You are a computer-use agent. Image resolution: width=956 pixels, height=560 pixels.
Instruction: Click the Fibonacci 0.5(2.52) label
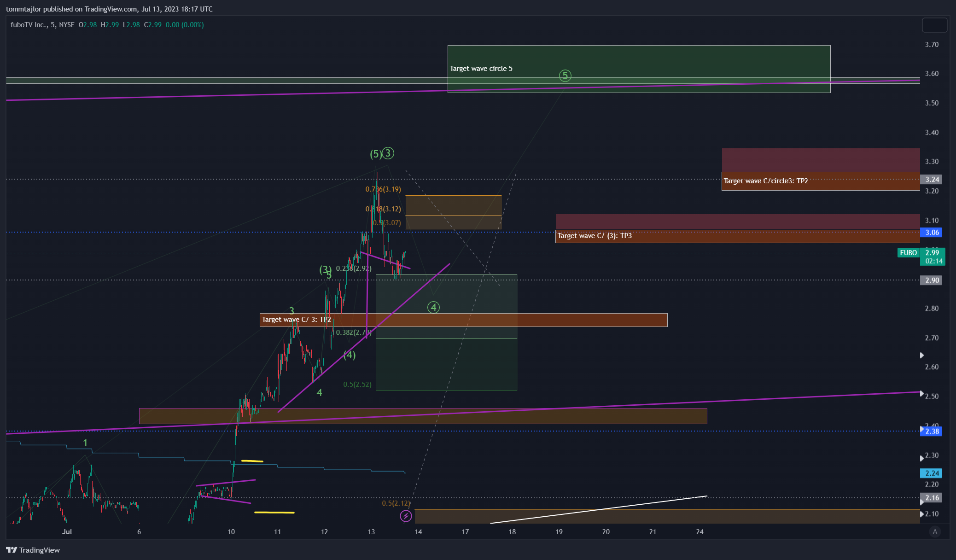pos(357,385)
